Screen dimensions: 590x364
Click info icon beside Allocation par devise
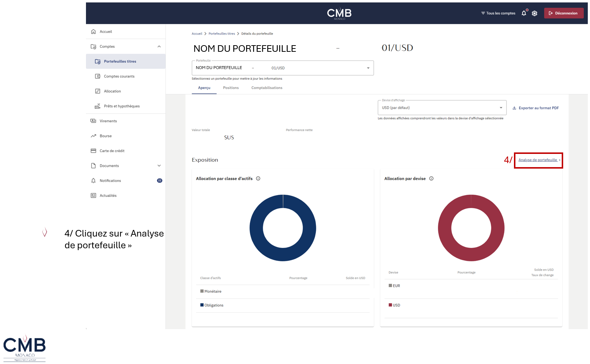click(x=431, y=179)
